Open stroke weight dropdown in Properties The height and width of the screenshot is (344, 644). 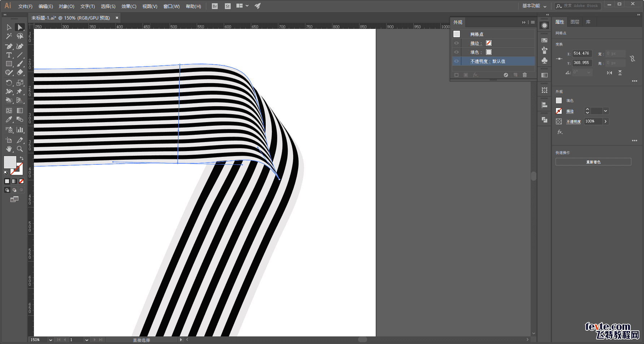click(605, 111)
